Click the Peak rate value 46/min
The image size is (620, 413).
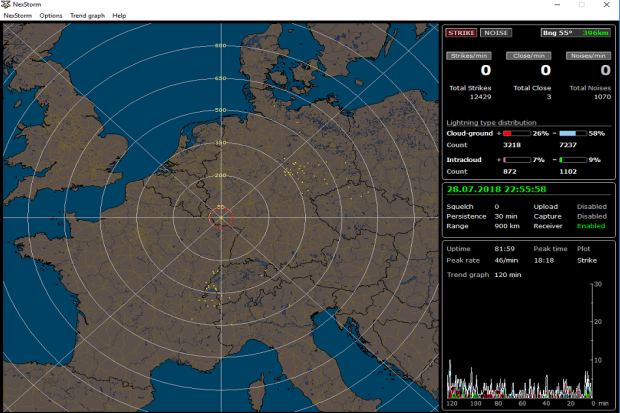pos(506,261)
